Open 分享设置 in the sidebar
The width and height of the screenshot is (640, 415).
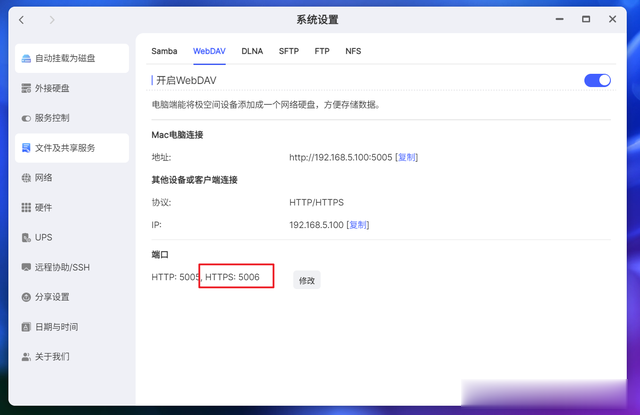[x=72, y=297]
